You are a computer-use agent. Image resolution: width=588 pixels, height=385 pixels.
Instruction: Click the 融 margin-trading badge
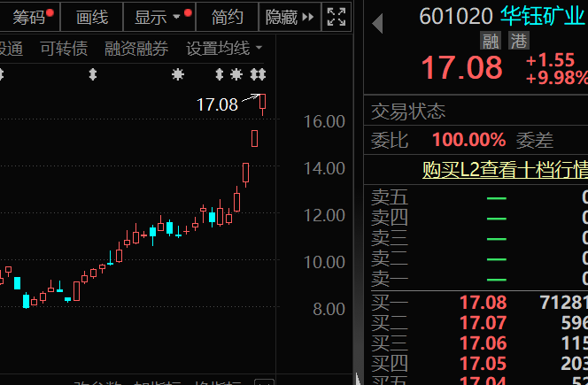coord(491,41)
